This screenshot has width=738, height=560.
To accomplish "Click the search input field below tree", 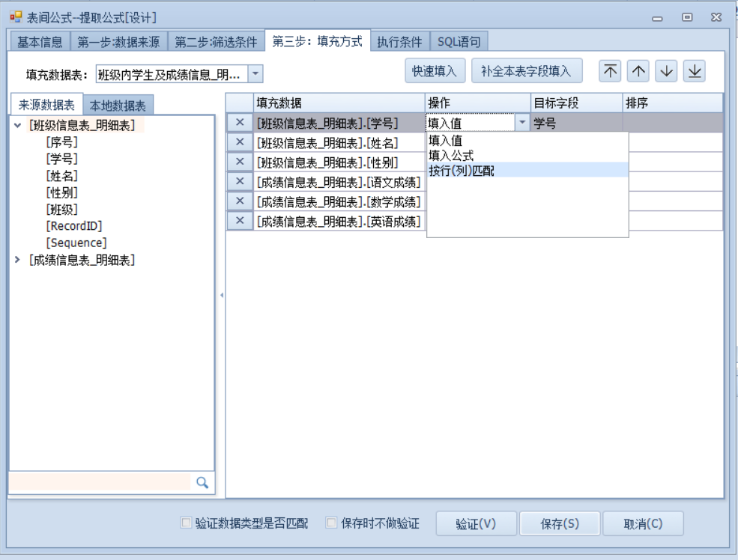I will tap(100, 483).
